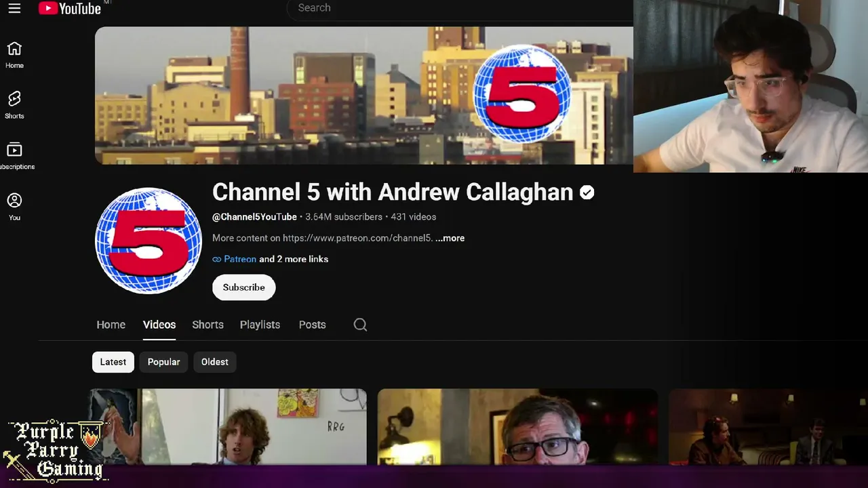Click the Patreon link chain icon
Image resolution: width=868 pixels, height=488 pixels.
(217, 259)
